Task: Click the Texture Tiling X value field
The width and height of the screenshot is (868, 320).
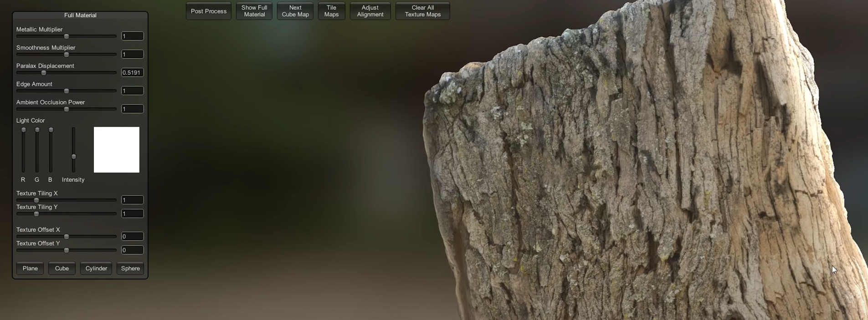Action: point(133,200)
